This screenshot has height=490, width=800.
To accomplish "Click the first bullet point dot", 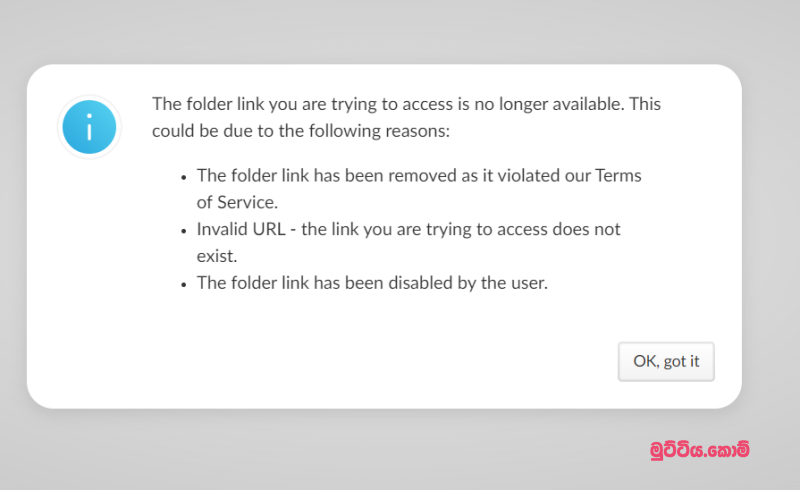I will click(184, 176).
